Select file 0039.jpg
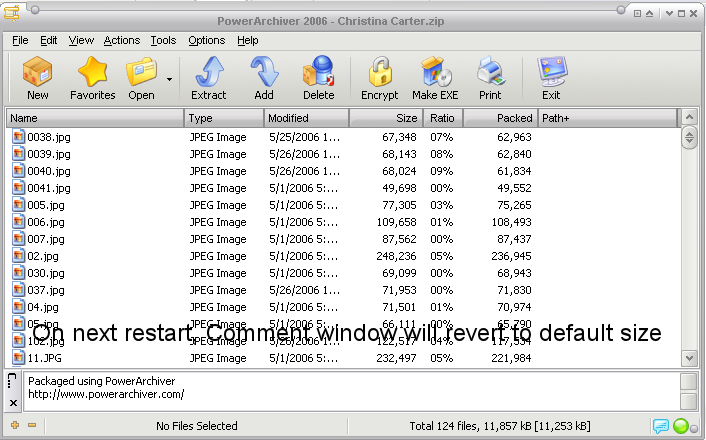 click(x=49, y=154)
